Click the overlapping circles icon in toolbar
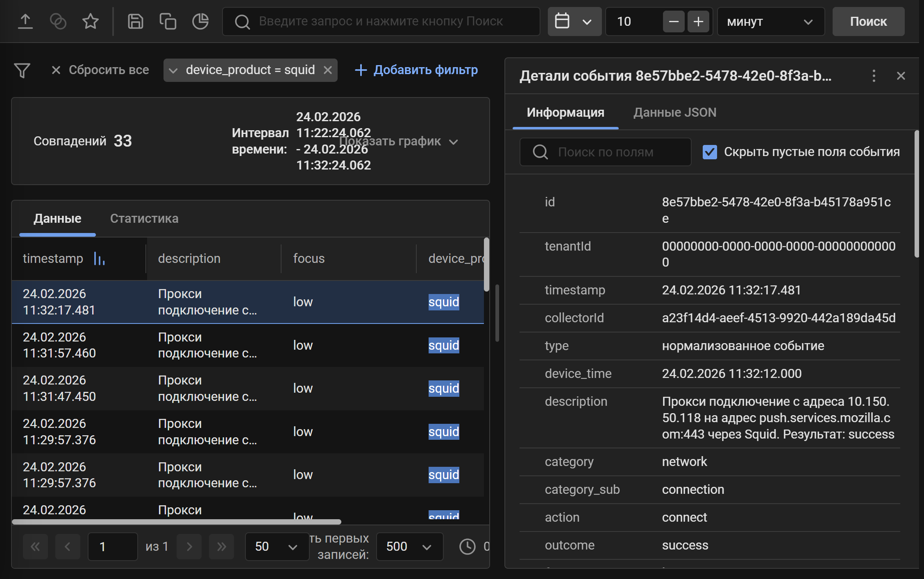 point(58,21)
